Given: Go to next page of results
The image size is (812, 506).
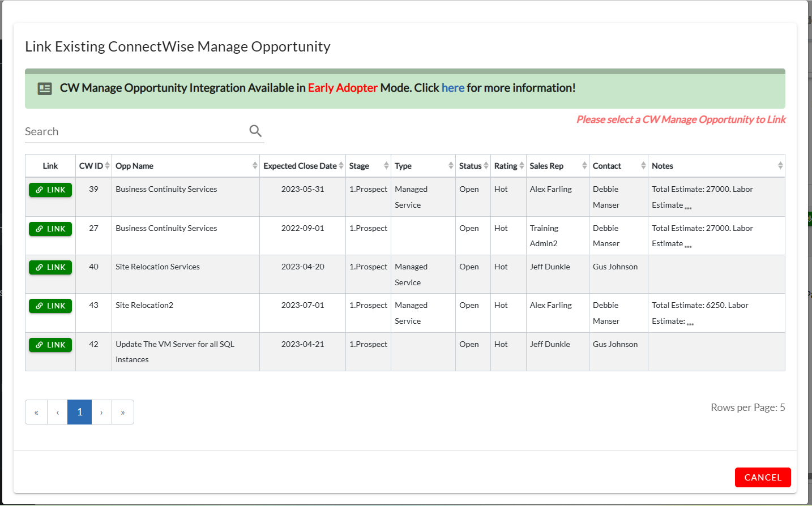Looking at the screenshot, I should tap(101, 412).
